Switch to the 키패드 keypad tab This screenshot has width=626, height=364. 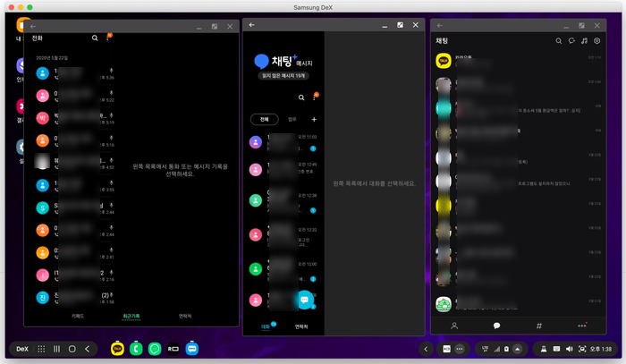[78, 316]
